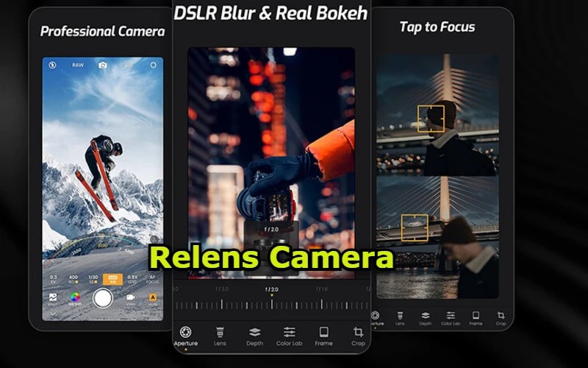Image resolution: width=588 pixels, height=368 pixels.
Task: Open the album icon beside the shutter
Action: coord(53,298)
